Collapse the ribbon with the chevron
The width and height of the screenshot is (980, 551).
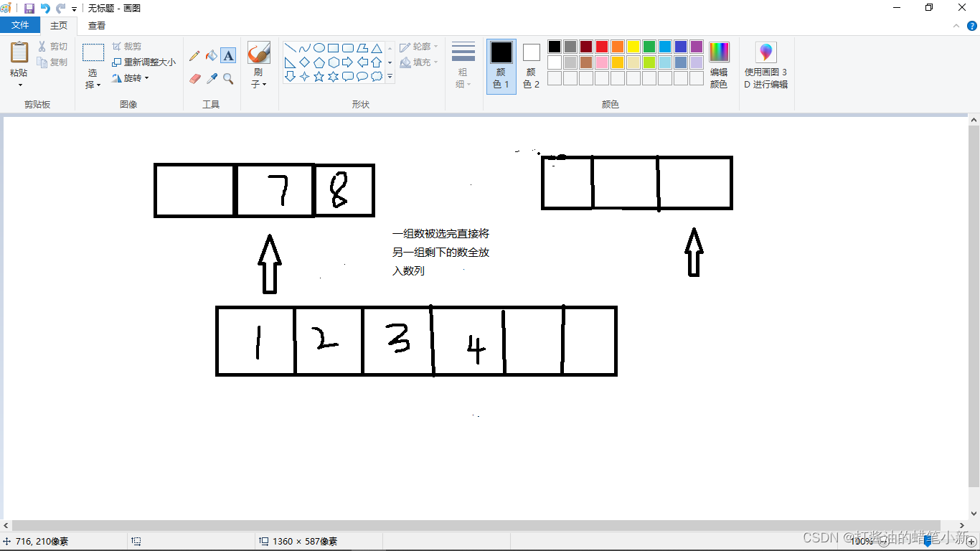956,25
